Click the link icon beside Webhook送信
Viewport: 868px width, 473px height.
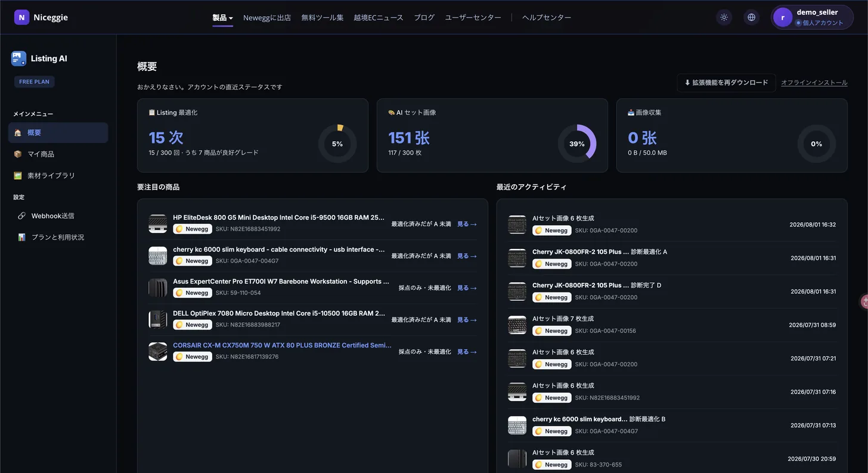tap(21, 216)
